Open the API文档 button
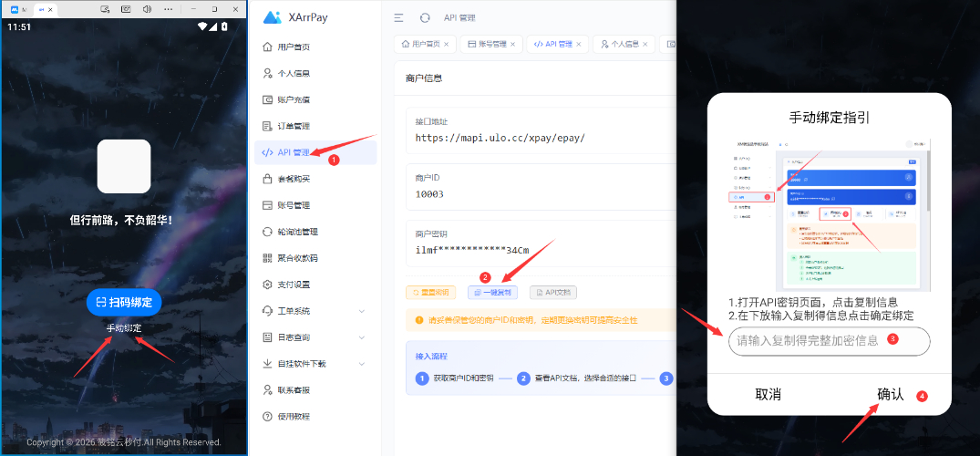The height and width of the screenshot is (456, 980). click(x=553, y=292)
